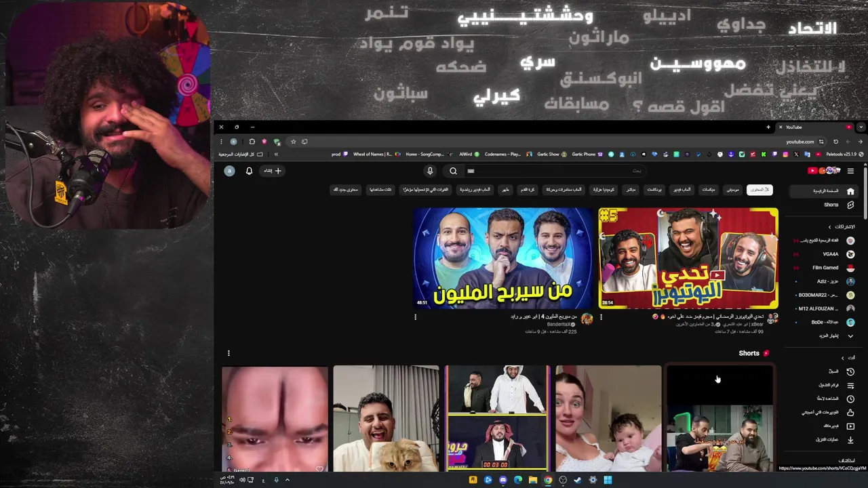This screenshot has width=868, height=488.
Task: Expand the bookmarks bar overflow chevron
Action: pos(276,154)
